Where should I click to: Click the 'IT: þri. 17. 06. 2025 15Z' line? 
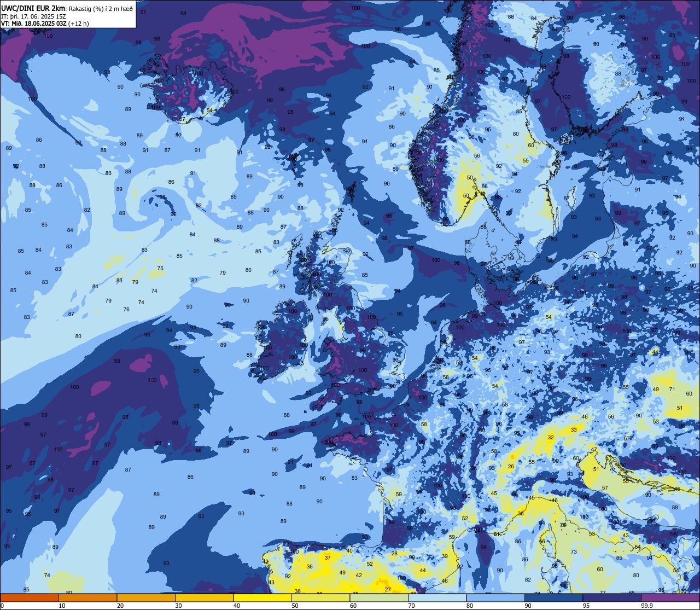click(34, 16)
